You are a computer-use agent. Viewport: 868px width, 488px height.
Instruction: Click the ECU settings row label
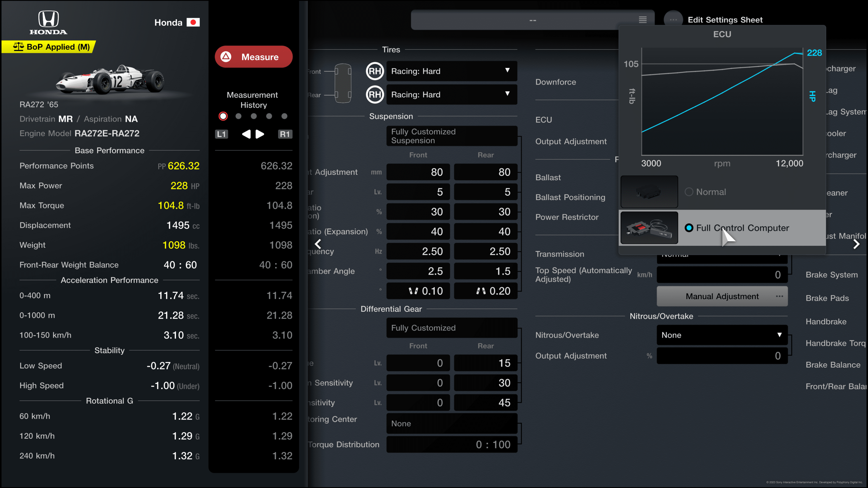click(543, 120)
